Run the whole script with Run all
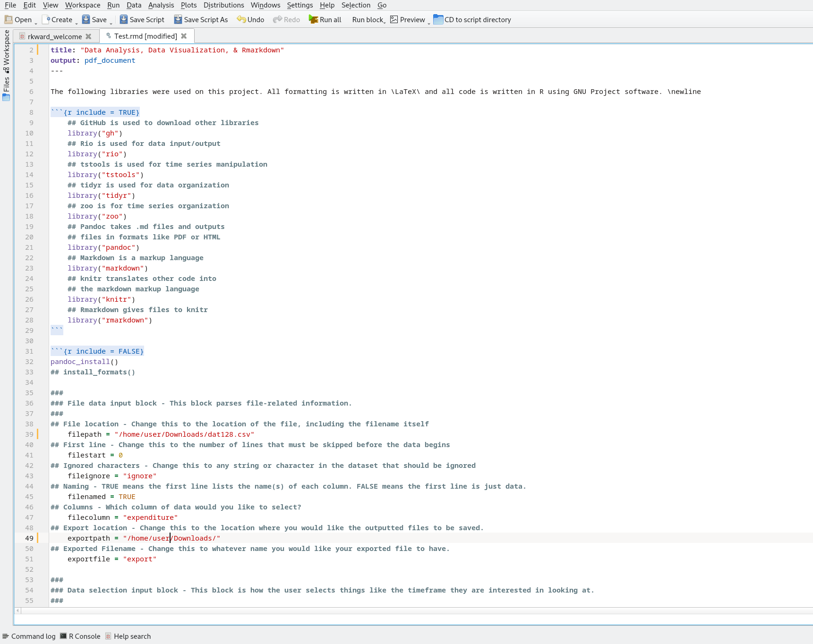813x644 pixels. [x=325, y=19]
